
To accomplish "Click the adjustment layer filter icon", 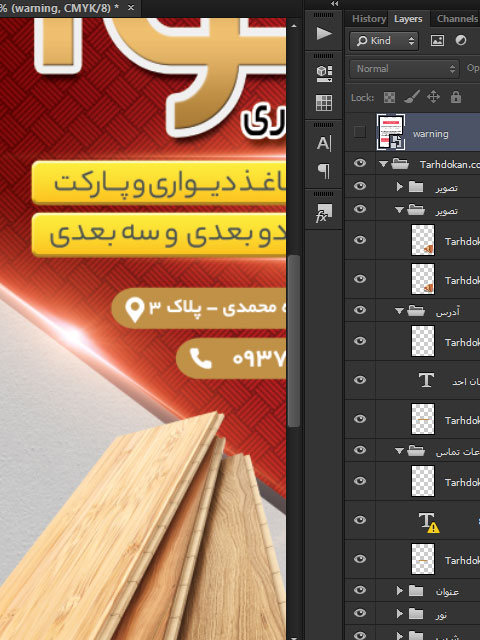I will pos(461,40).
